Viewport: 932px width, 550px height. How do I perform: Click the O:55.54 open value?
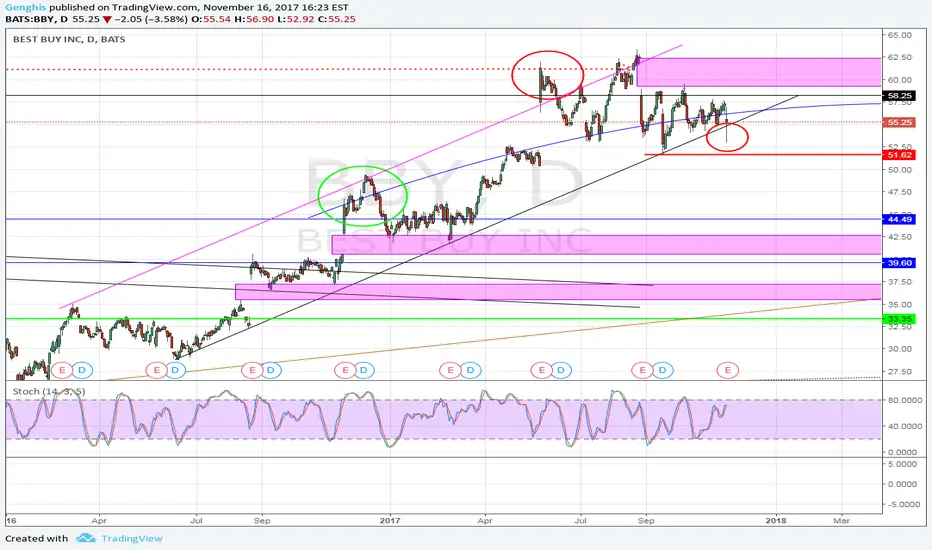pos(213,19)
